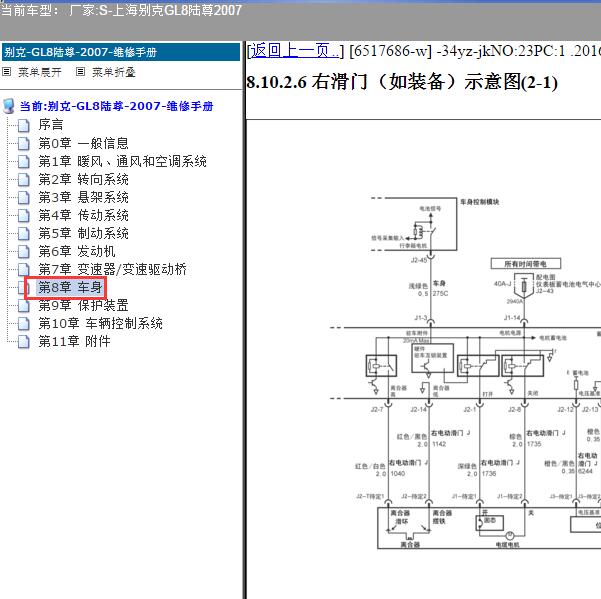The width and height of the screenshot is (601, 599).
Task: Click the page icon beside 序言
Action: point(23,125)
